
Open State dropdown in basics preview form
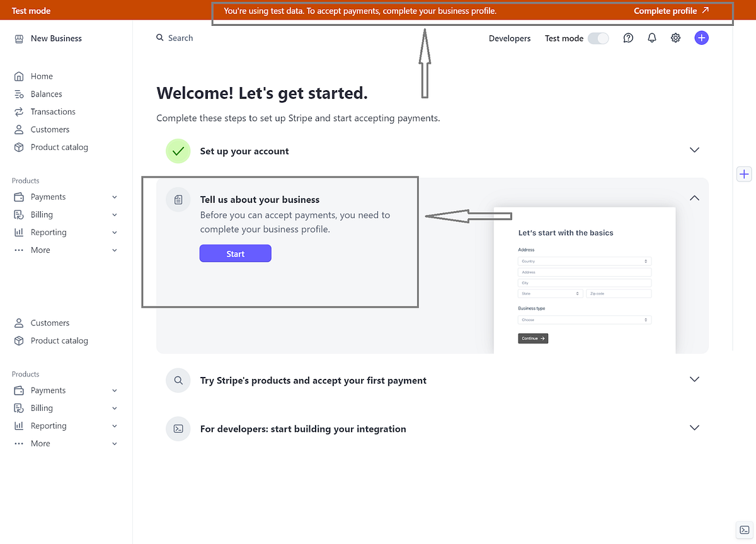click(x=551, y=294)
